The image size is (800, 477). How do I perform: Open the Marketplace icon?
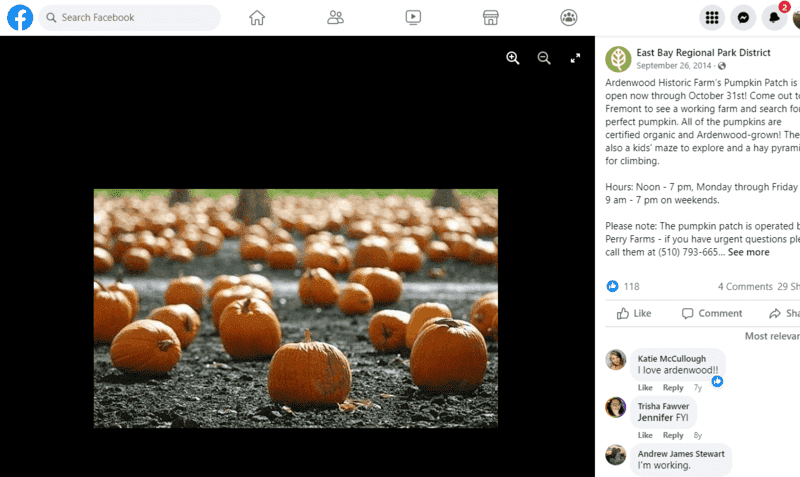(490, 18)
